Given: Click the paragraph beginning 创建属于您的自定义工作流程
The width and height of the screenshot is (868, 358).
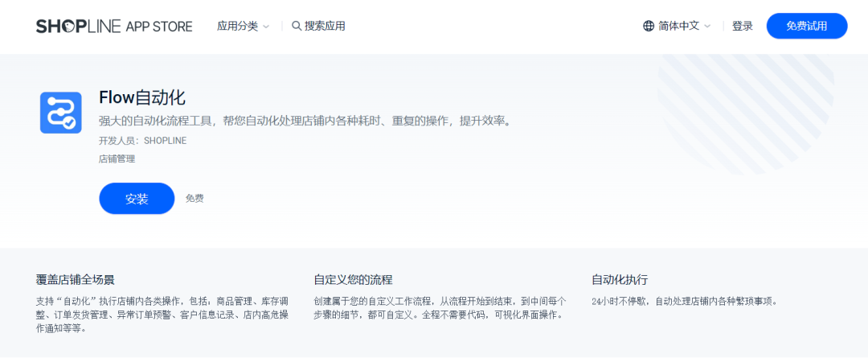Looking at the screenshot, I should 440,309.
